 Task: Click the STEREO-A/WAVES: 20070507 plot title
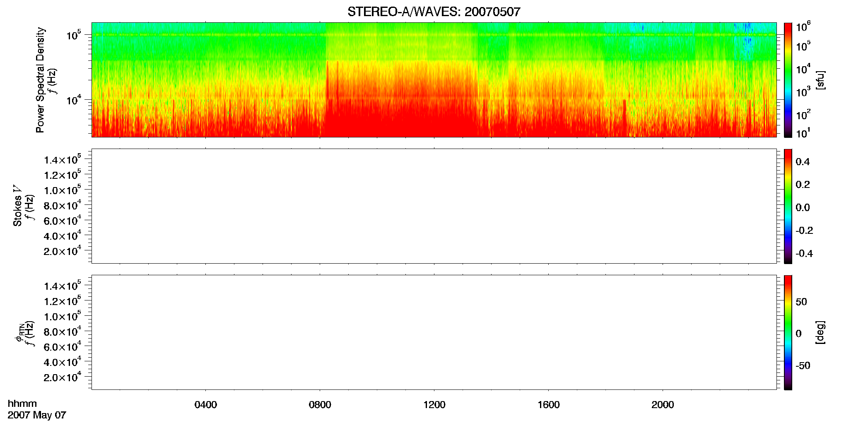(434, 12)
